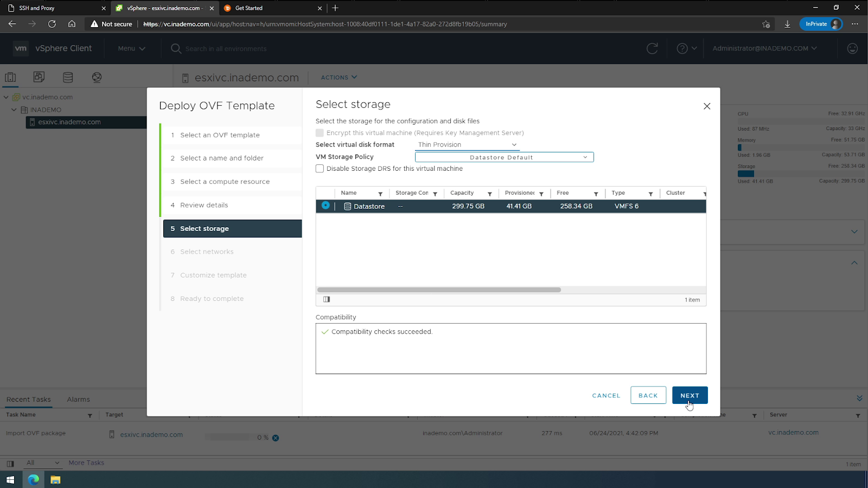The width and height of the screenshot is (868, 488).
Task: Select the Datastore radio button
Action: (x=325, y=206)
